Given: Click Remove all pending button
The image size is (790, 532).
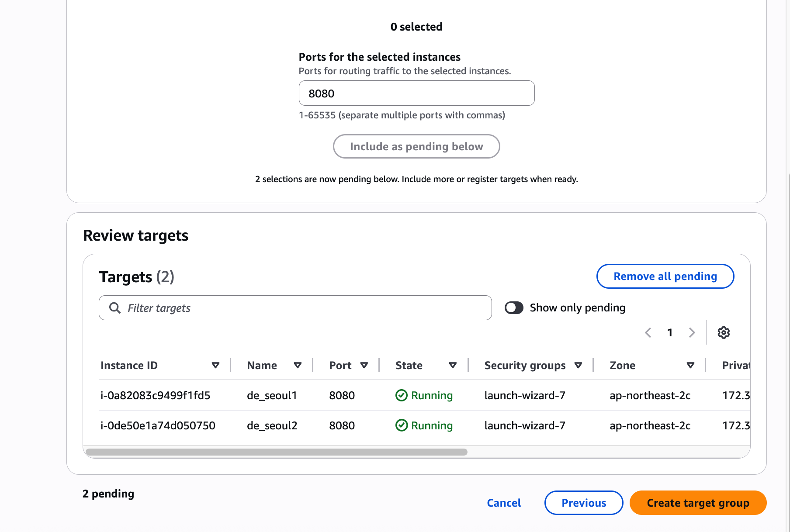Looking at the screenshot, I should coord(665,276).
